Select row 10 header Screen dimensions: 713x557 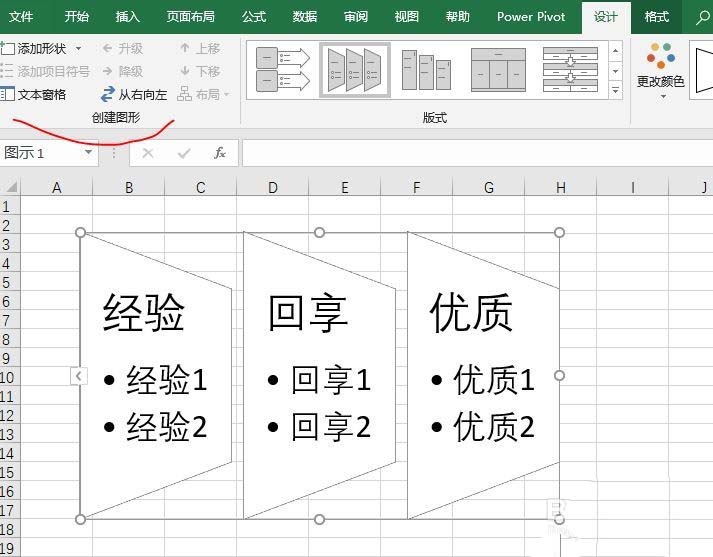10,377
